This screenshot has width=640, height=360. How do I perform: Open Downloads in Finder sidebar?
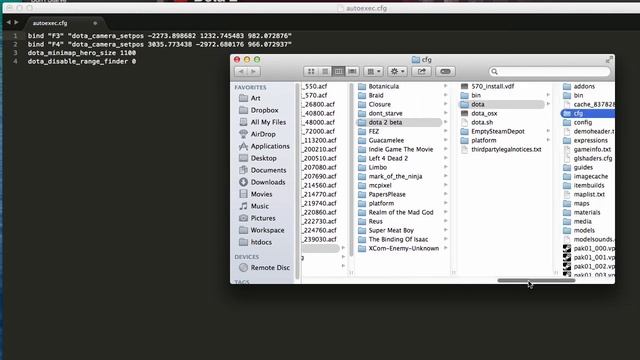(268, 182)
